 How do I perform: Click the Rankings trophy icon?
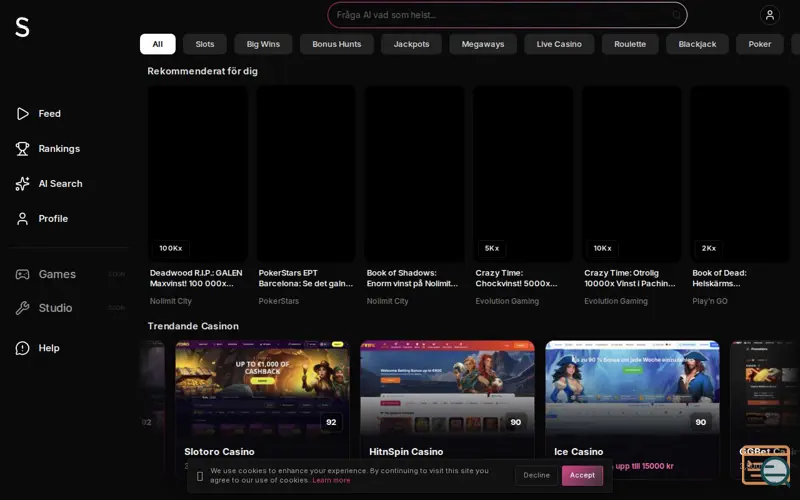click(x=22, y=148)
